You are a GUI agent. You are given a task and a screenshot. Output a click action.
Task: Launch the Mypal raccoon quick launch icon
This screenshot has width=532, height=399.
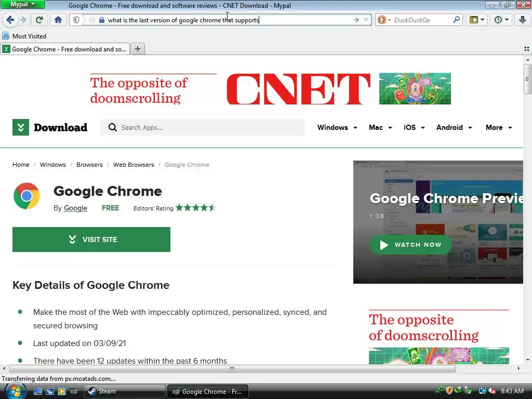[x=74, y=392]
